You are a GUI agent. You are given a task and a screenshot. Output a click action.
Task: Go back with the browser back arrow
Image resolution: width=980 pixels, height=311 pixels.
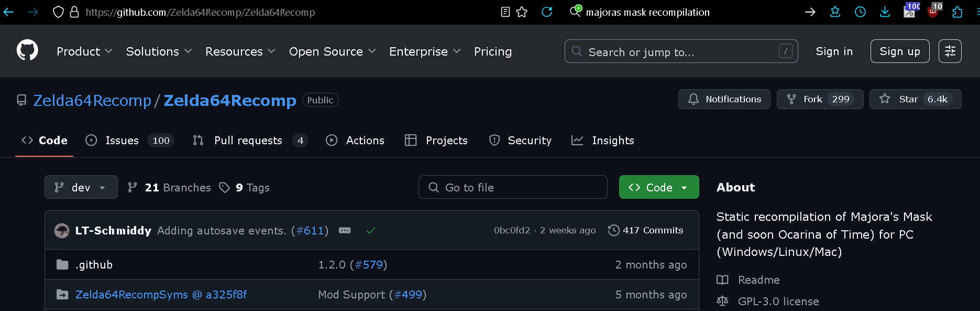[8, 12]
